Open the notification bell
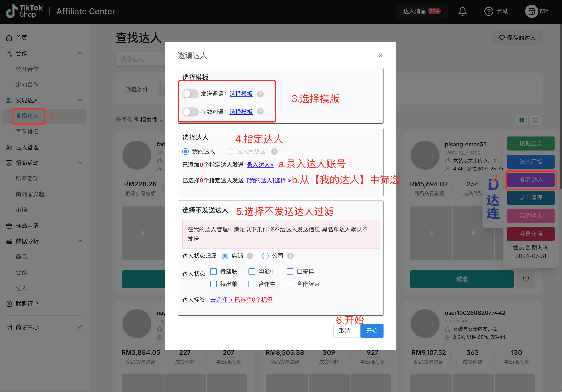 pos(462,11)
